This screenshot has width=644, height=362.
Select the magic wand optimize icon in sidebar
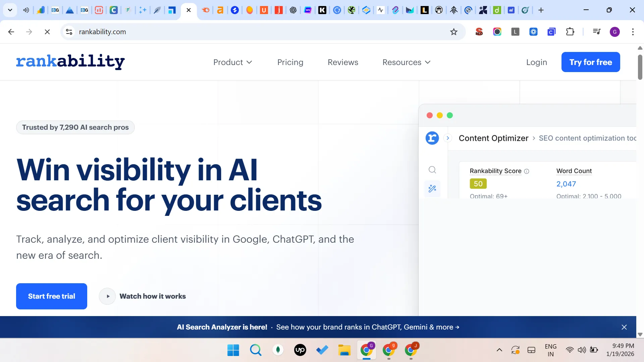(x=432, y=188)
